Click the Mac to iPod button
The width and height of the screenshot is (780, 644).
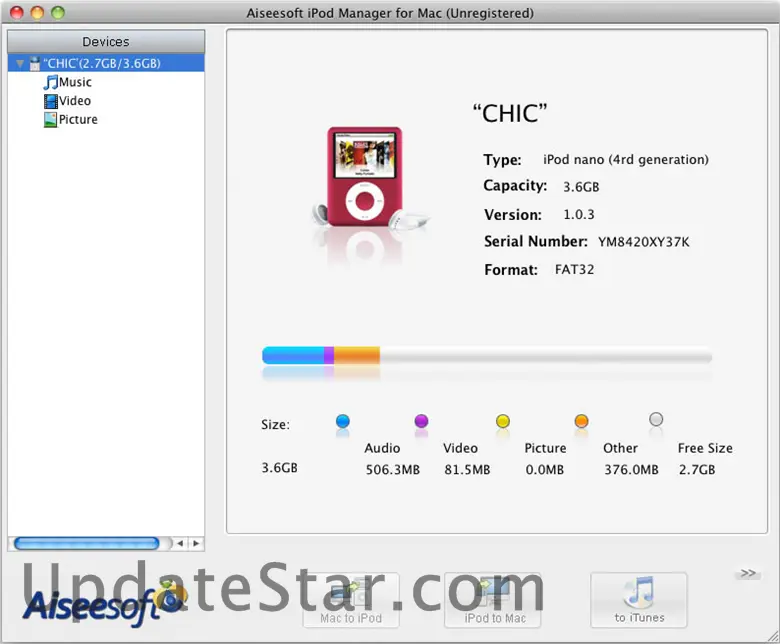point(351,600)
